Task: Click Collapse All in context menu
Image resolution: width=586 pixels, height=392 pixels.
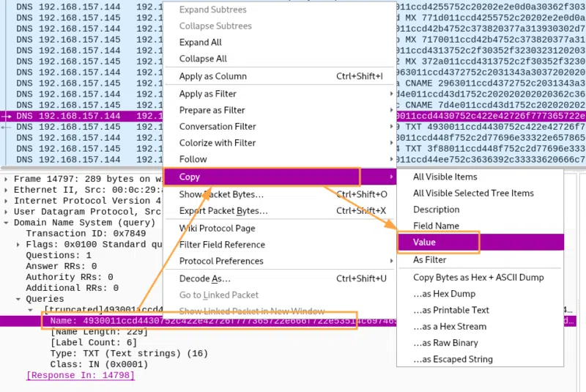Action: [x=203, y=59]
